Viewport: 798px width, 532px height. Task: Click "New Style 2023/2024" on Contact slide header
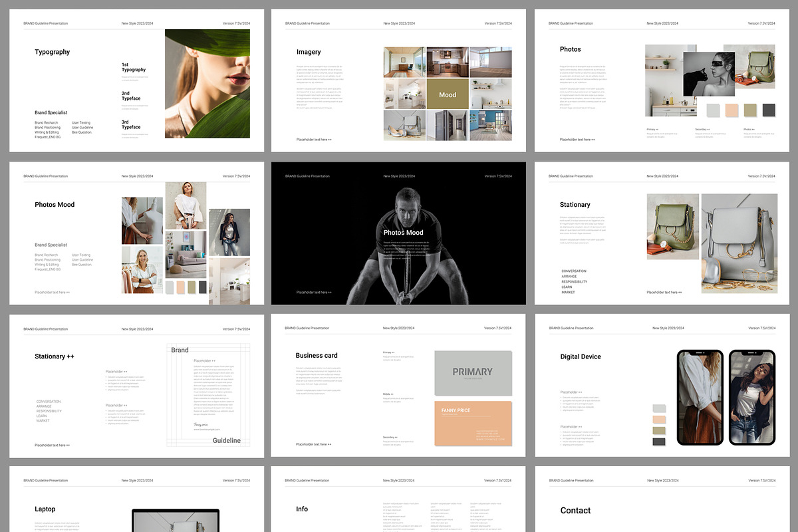(663, 480)
